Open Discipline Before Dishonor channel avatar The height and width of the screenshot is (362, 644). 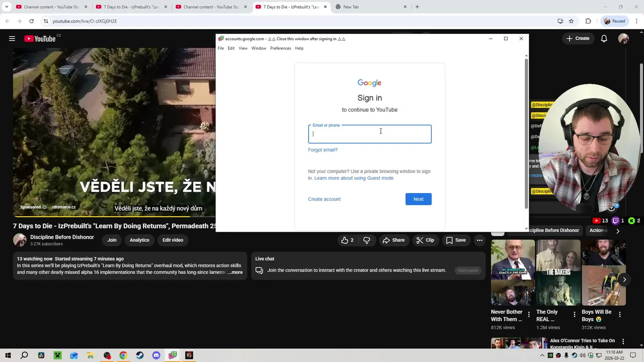[20, 240]
